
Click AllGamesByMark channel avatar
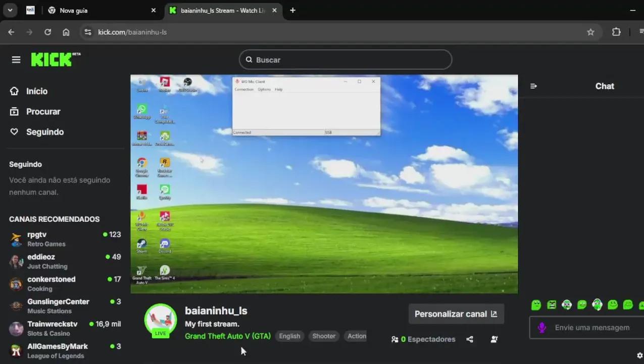(16, 350)
